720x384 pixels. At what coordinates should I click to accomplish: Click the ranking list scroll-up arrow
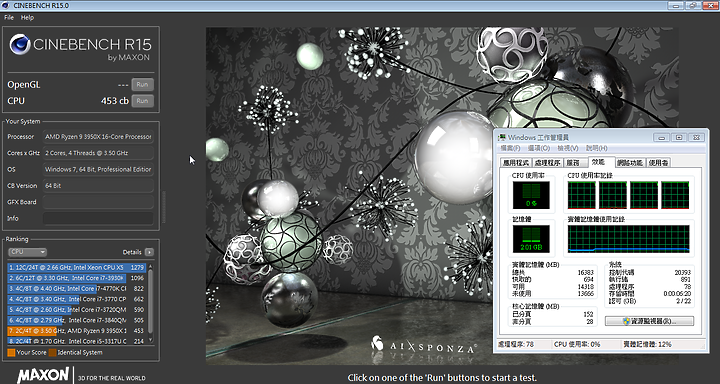tap(150, 266)
